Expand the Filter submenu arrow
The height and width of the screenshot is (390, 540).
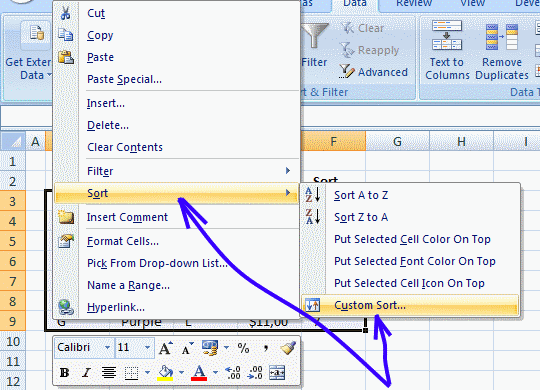click(x=288, y=171)
